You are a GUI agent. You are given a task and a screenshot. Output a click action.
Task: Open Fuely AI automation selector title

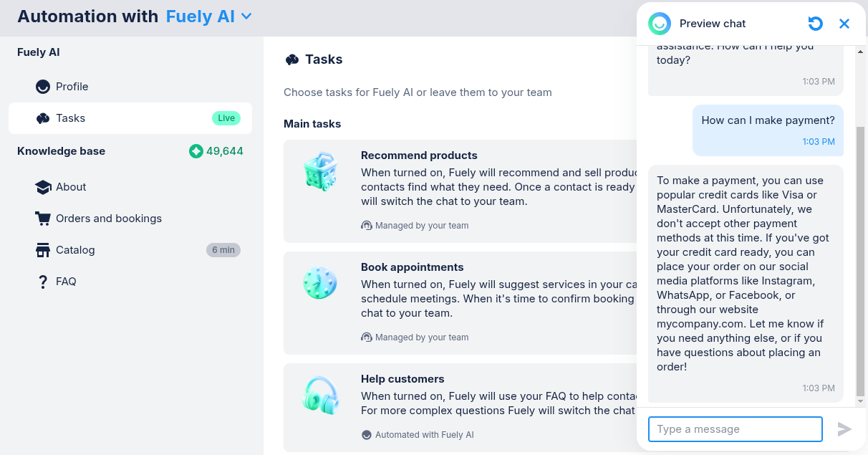(200, 16)
